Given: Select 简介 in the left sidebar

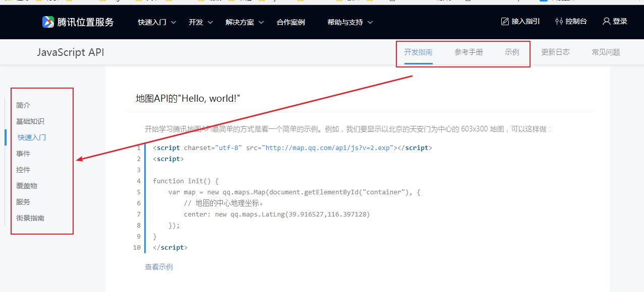Looking at the screenshot, I should point(23,105).
